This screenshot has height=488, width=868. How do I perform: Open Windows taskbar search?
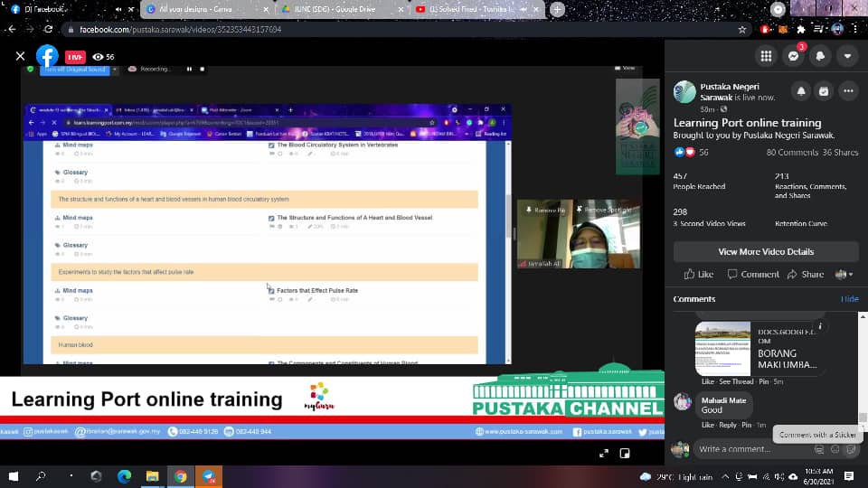coord(41,476)
